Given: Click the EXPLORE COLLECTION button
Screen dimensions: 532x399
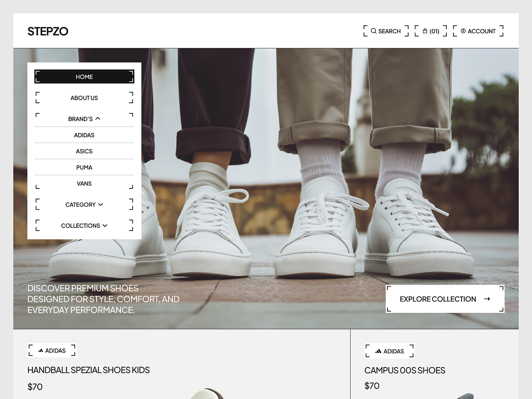Looking at the screenshot, I should (445, 299).
